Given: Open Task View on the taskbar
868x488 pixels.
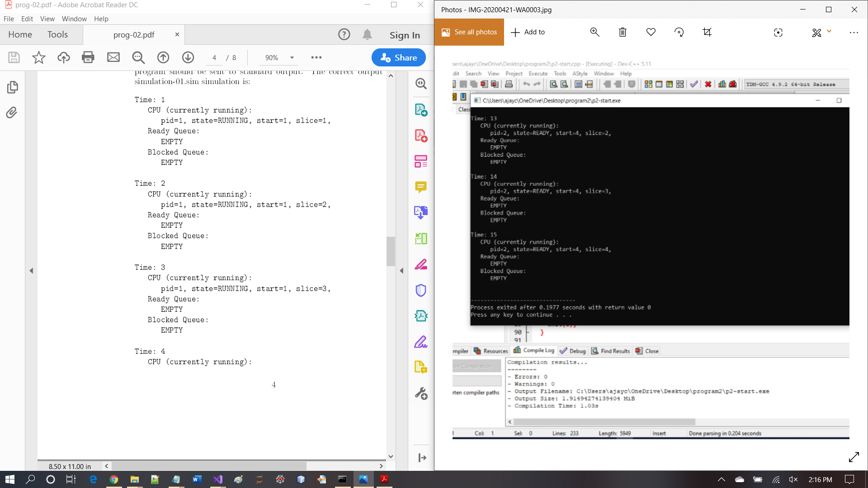Looking at the screenshot, I should [x=71, y=479].
